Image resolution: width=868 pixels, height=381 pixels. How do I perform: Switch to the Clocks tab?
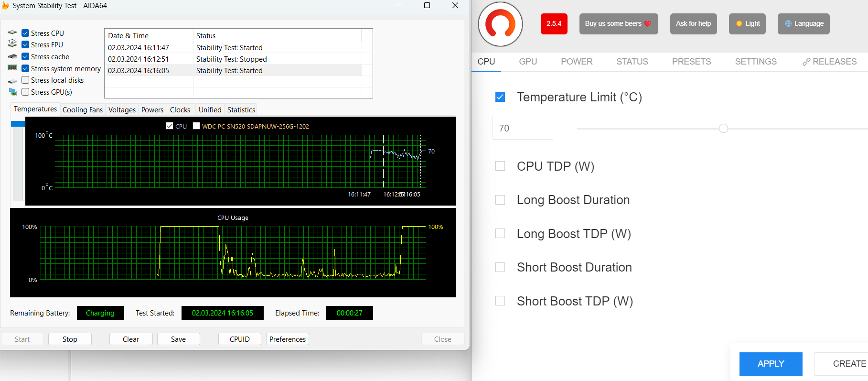point(180,110)
